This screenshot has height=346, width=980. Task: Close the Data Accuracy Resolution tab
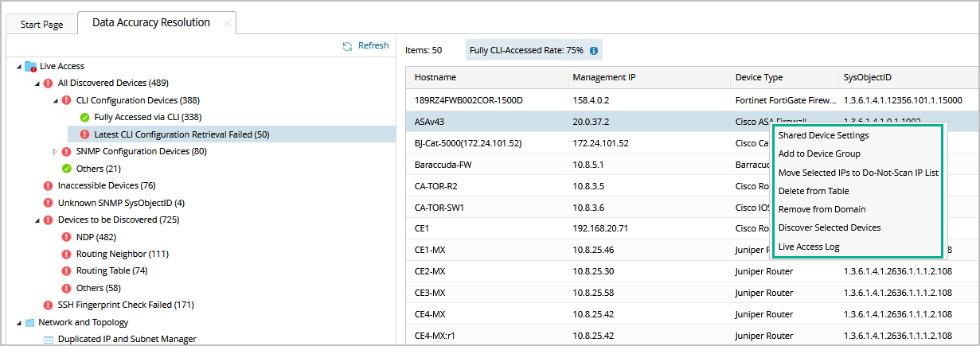[x=227, y=24]
